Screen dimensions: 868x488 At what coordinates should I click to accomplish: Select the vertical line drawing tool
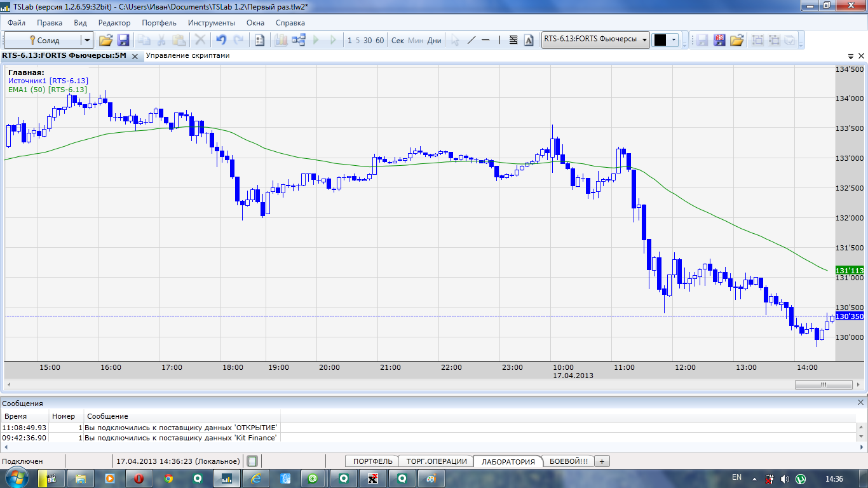pyautogui.click(x=499, y=40)
